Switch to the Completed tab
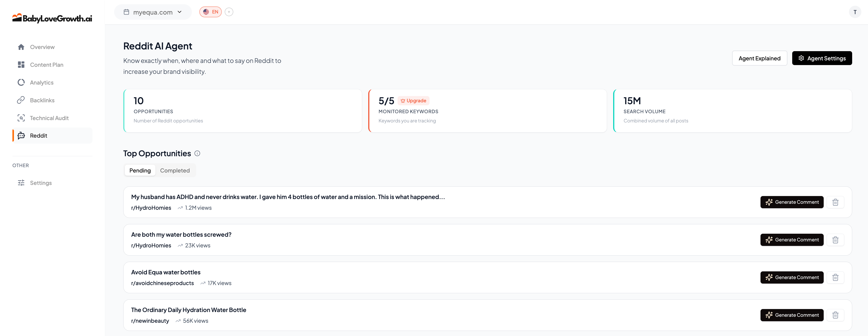The width and height of the screenshot is (868, 336). click(174, 171)
